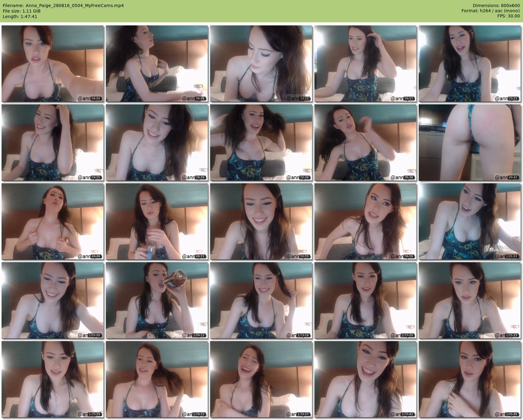Open the thumbnail at 12:12
This screenshot has height=420, width=523.
coord(261,64)
